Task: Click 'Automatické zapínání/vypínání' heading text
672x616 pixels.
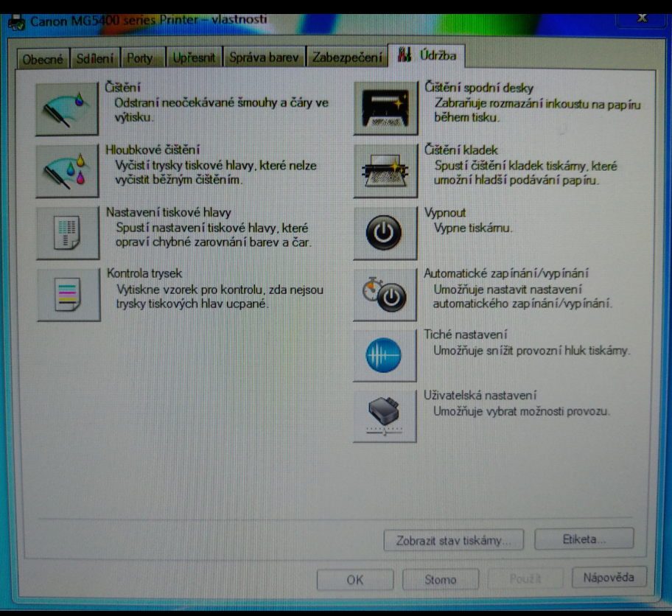Action: (506, 273)
